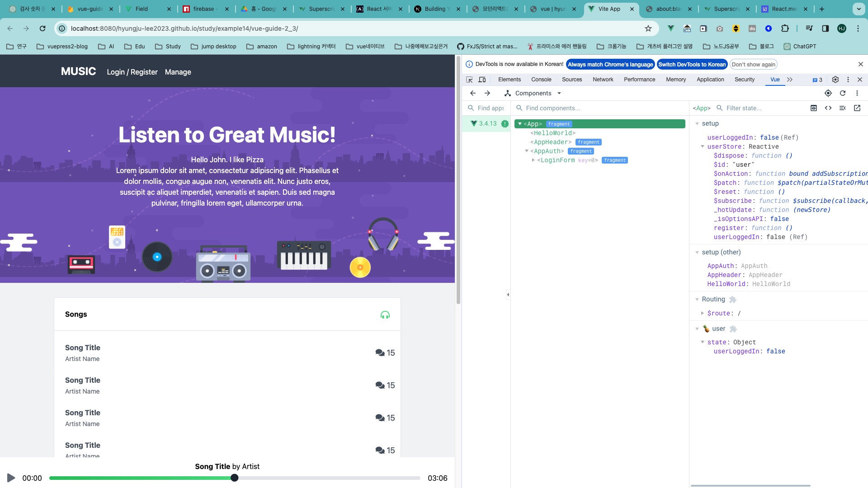The image size is (868, 488).
Task: Open the Memory tab
Action: [676, 80]
